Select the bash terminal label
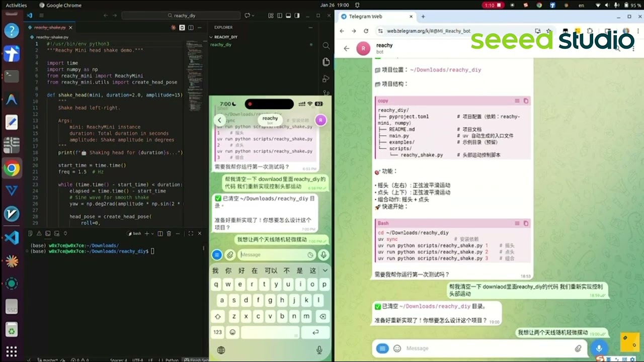 tap(134, 233)
